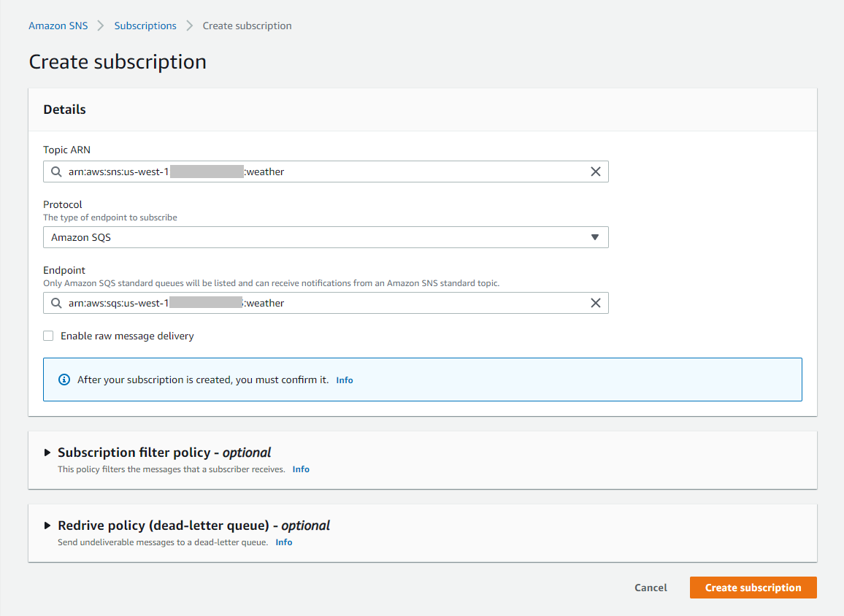Click the info circle icon in the confirmation notice
844x616 pixels.
(64, 380)
